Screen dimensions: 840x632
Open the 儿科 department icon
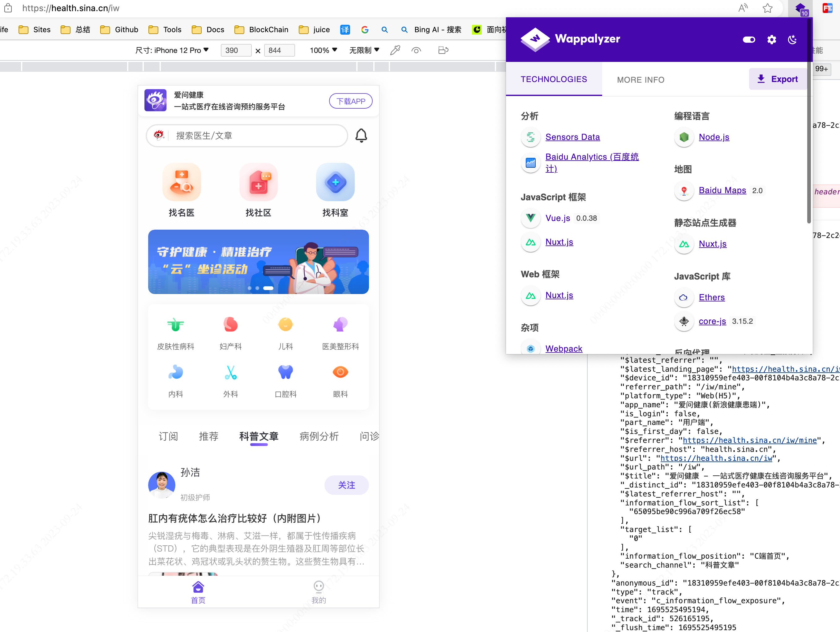point(285,325)
